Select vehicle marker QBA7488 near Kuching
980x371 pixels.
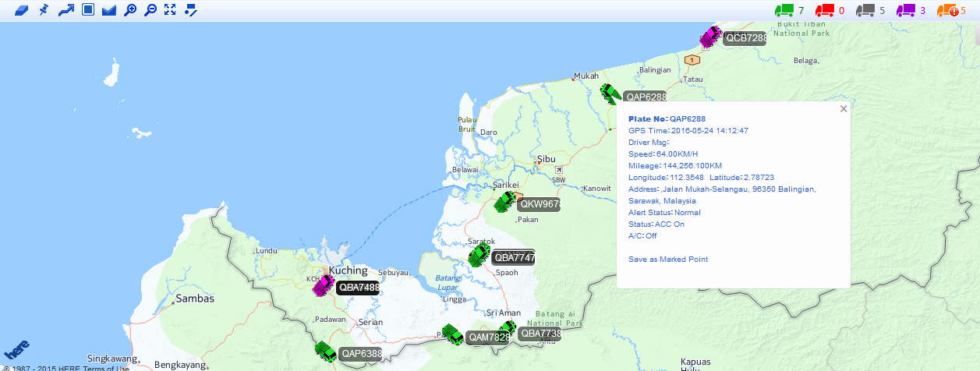click(323, 285)
